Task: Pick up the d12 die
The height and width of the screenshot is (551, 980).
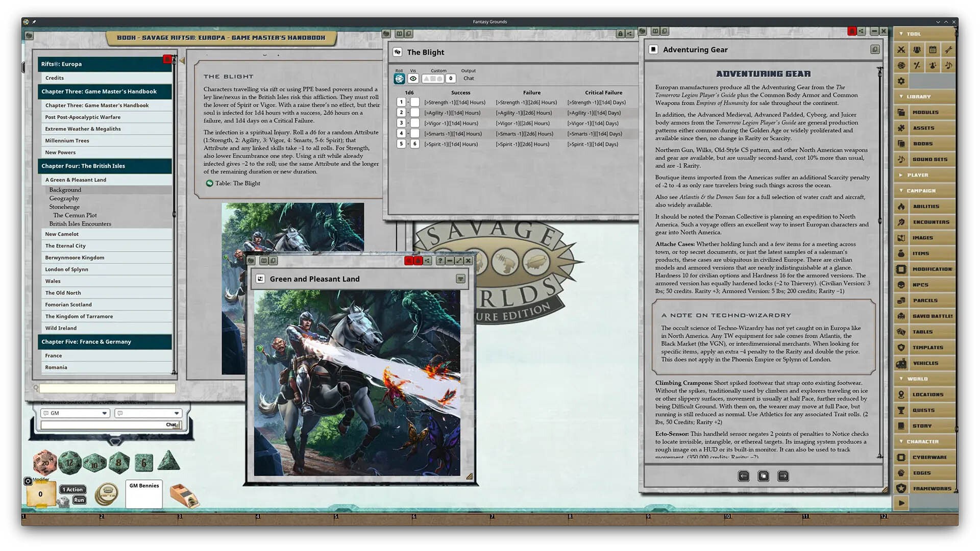Action: click(x=70, y=463)
